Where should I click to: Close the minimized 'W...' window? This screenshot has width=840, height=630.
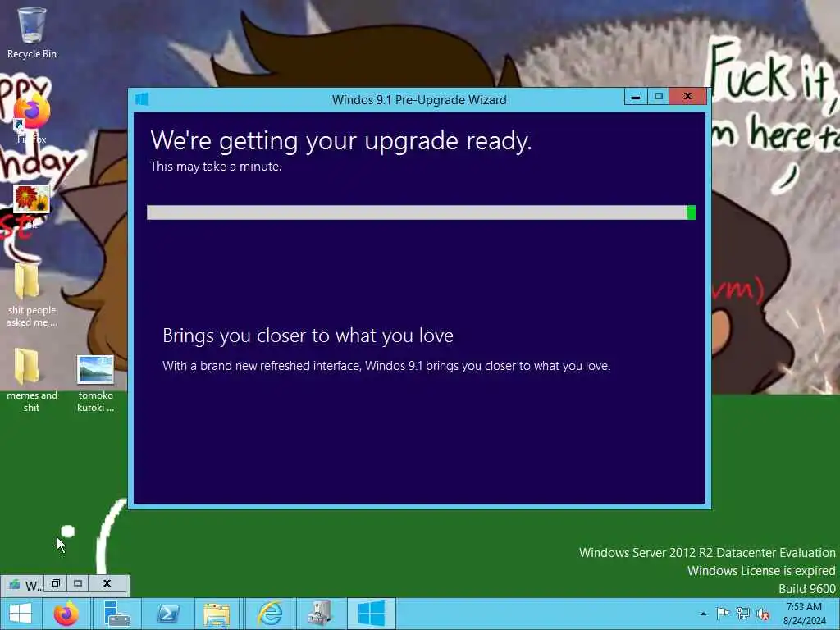pos(107,583)
